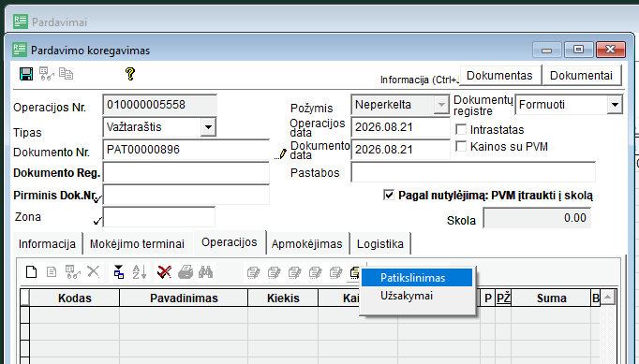This screenshot has width=639, height=364.
Task: Click the Dokumentai button
Action: [x=582, y=75]
